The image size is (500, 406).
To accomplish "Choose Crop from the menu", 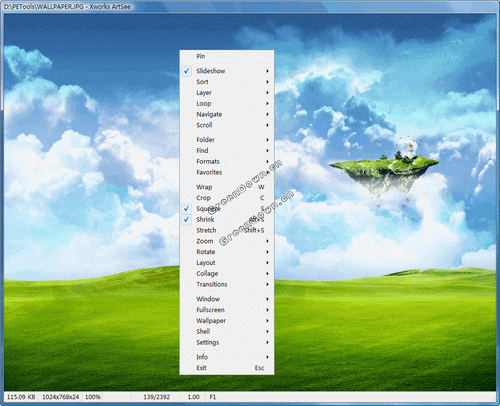I will 227,198.
